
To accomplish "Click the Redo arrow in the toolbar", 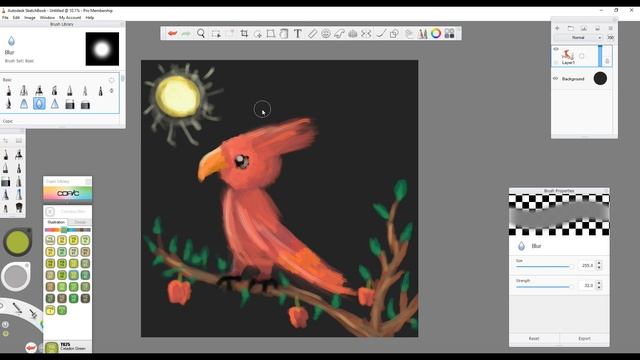I will 186,33.
